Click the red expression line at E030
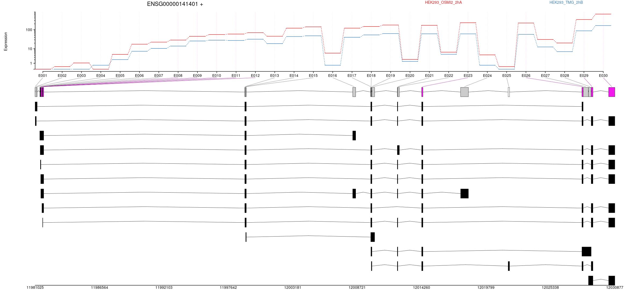 [x=603, y=14]
